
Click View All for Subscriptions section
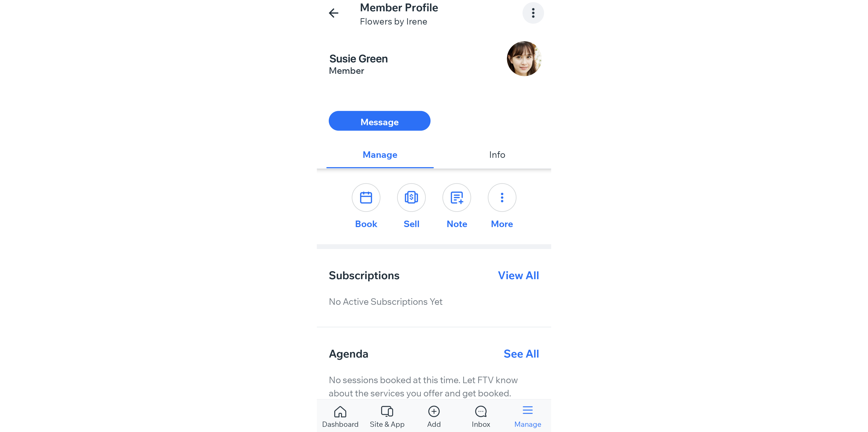[518, 275]
